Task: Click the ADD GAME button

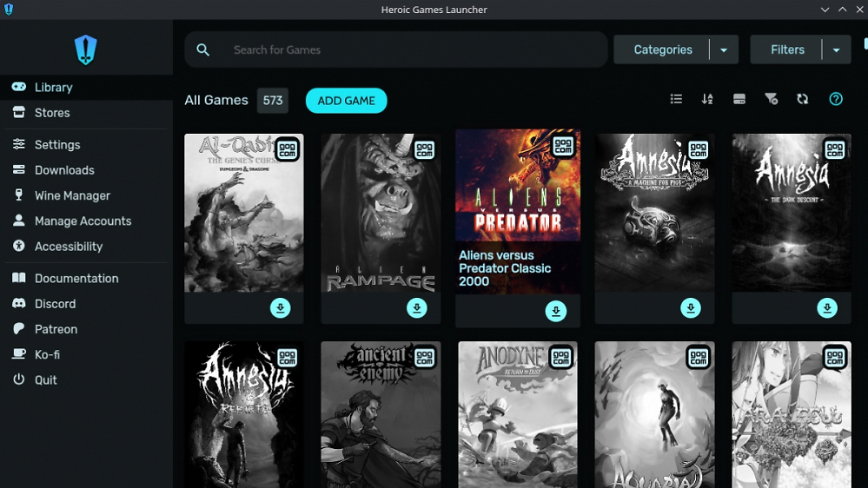Action: pyautogui.click(x=347, y=101)
